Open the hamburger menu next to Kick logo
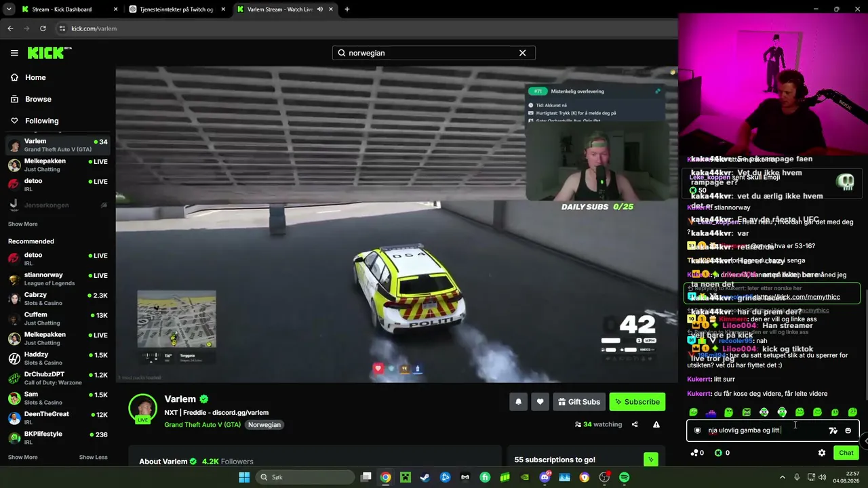The width and height of the screenshot is (868, 488). coord(14,53)
